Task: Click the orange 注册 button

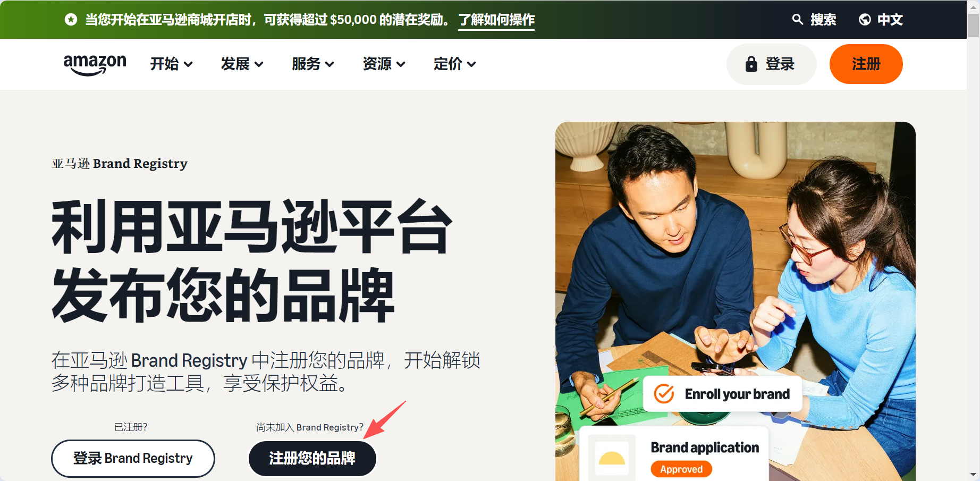Action: pos(866,64)
